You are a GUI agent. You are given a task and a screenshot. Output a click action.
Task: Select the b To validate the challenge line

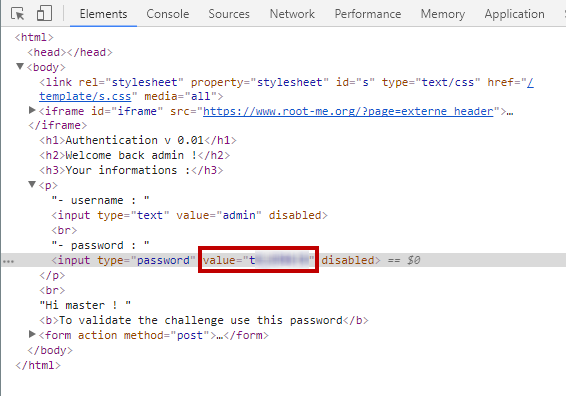click(204, 320)
